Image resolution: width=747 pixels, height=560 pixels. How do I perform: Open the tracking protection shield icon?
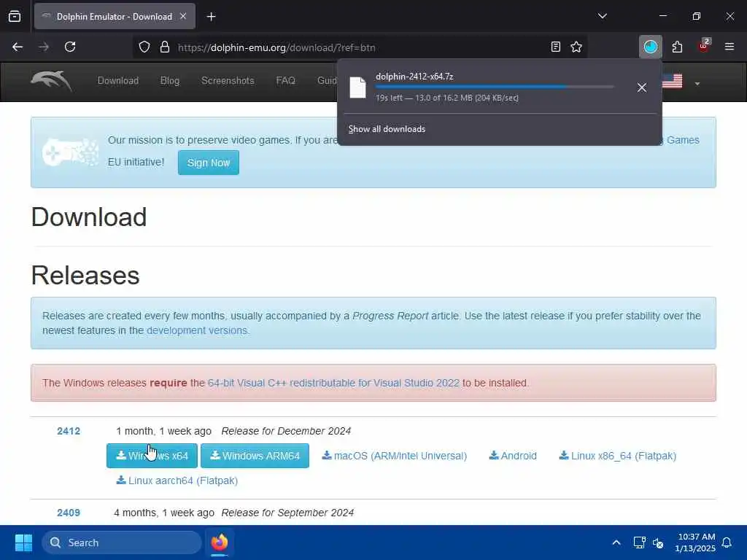tap(144, 47)
